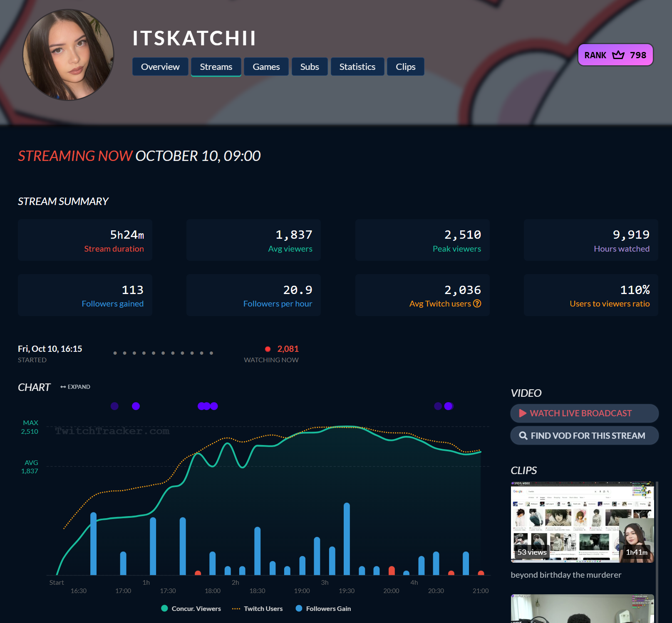Click the Stream duration 5h24m card
The width and height of the screenshot is (672, 623).
pyautogui.click(x=85, y=240)
